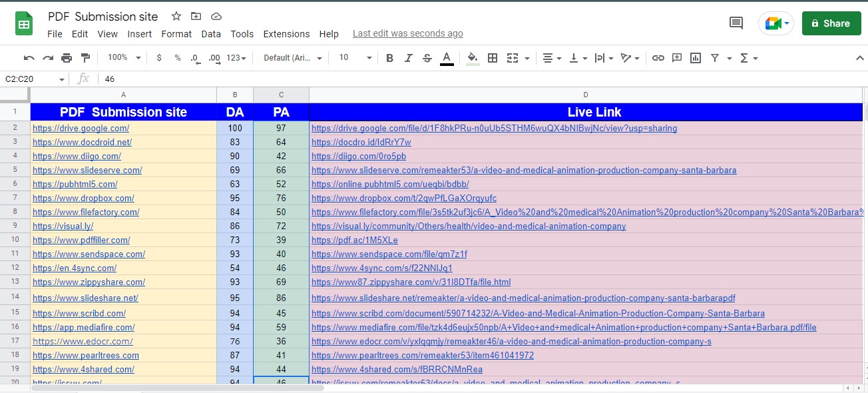The width and height of the screenshot is (868, 393).
Task: Open the Data menu
Action: click(211, 34)
